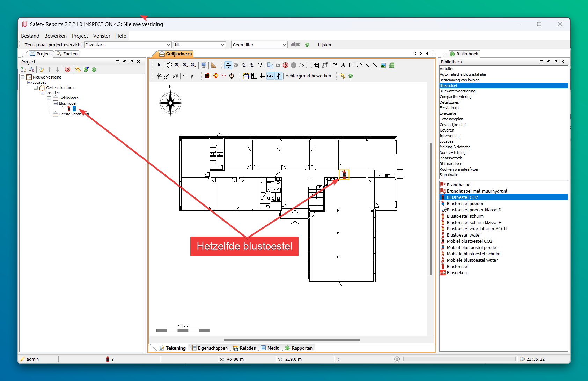Collapse the Certeso kantoren tree node
588x381 pixels.
click(36, 88)
